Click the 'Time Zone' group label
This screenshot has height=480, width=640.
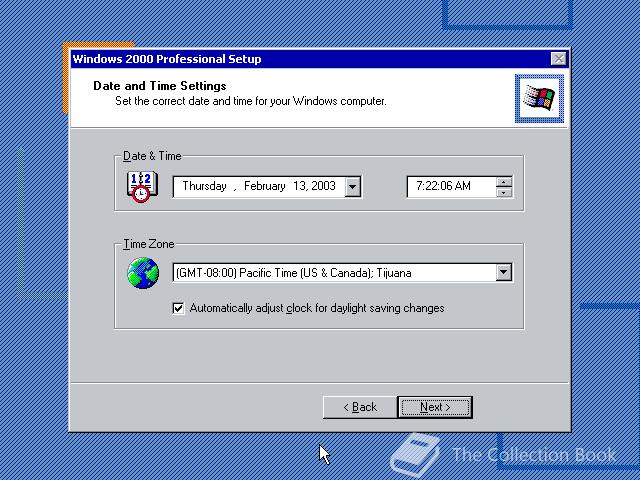pyautogui.click(x=149, y=244)
